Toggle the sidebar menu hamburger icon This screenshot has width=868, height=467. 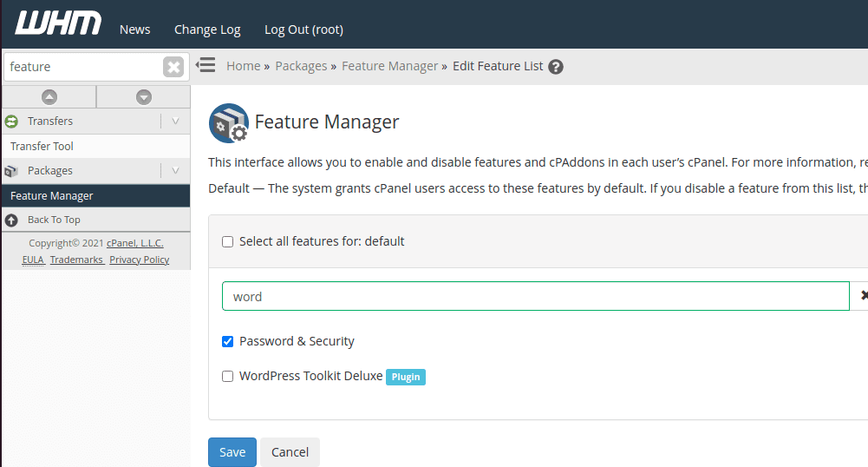pyautogui.click(x=206, y=65)
